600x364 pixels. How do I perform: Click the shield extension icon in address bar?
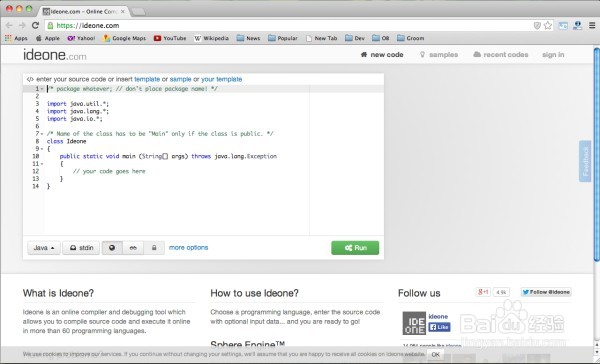[537, 25]
